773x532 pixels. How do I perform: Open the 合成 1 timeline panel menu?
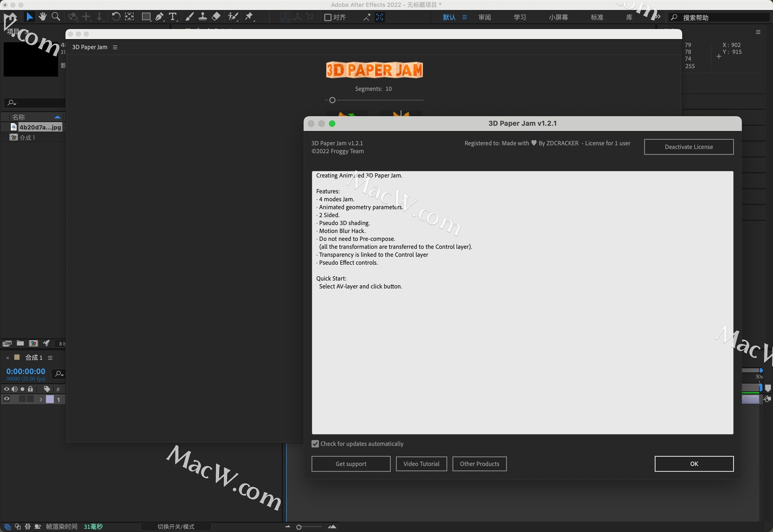50,358
